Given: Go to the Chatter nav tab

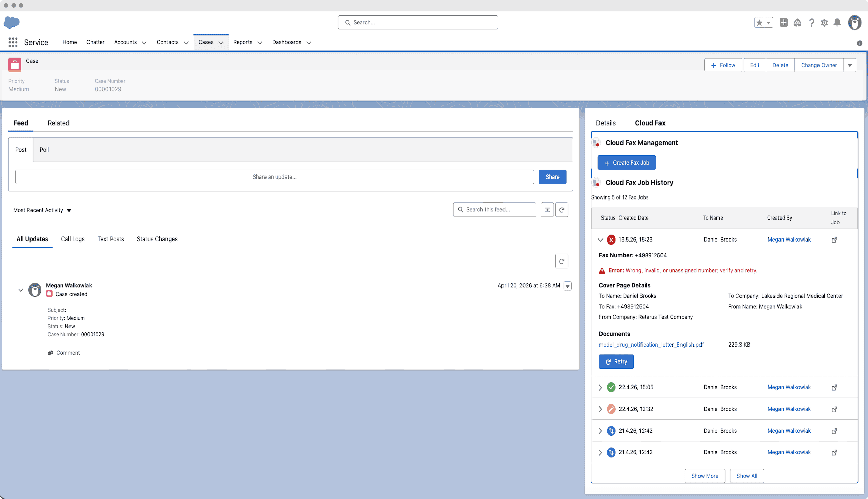Looking at the screenshot, I should [x=95, y=42].
